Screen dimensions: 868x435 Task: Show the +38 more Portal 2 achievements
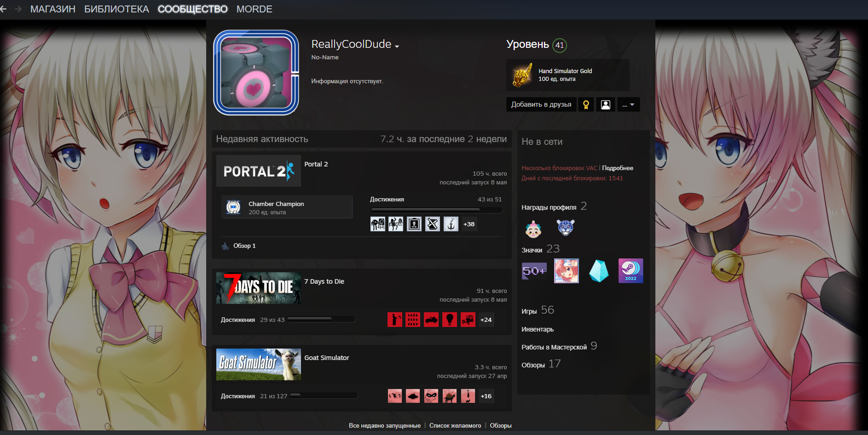pos(469,224)
